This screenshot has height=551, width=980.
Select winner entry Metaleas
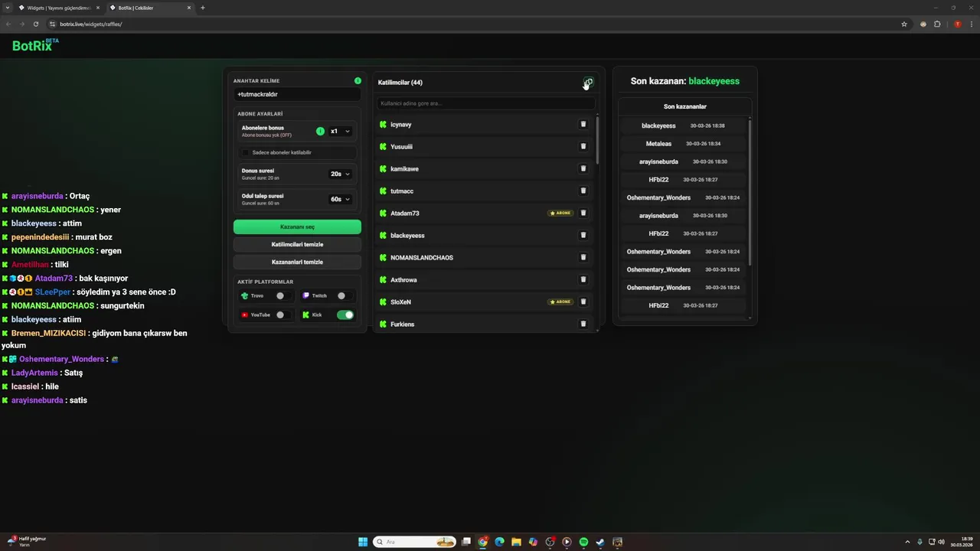[684, 143]
